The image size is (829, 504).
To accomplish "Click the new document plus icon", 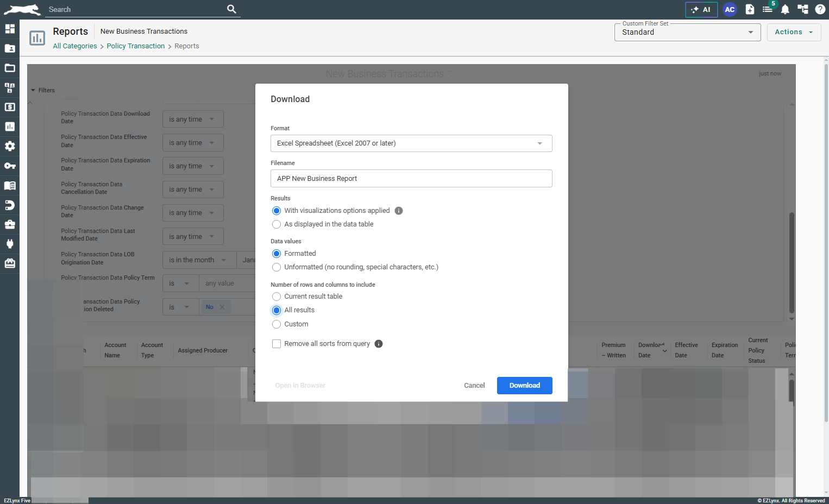I will [x=750, y=9].
